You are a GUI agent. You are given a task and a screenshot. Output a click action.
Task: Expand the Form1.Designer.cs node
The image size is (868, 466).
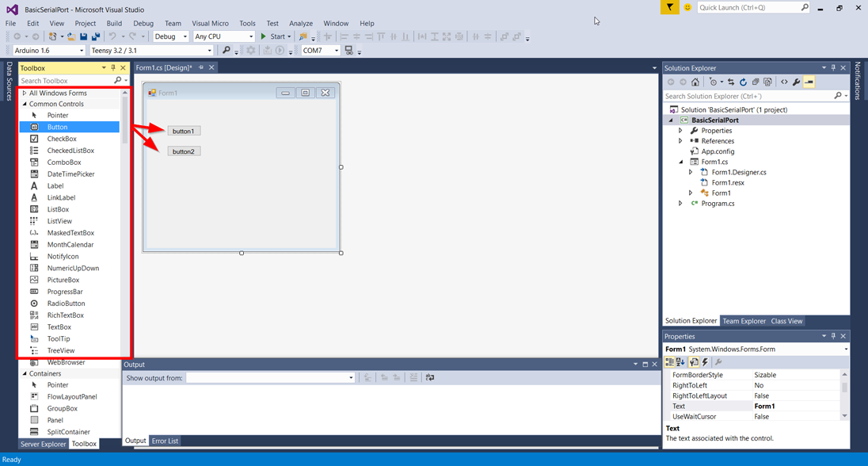tap(691, 172)
